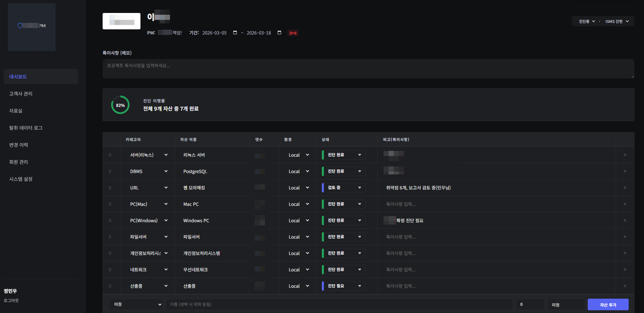Click the 특이사항 memo text area
Viewport: 644px width, 313px height.
tap(368, 69)
